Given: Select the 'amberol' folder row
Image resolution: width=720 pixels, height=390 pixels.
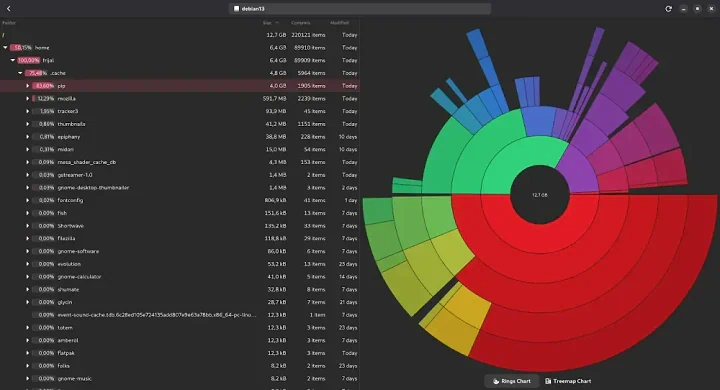Looking at the screenshot, I should tap(180, 340).
